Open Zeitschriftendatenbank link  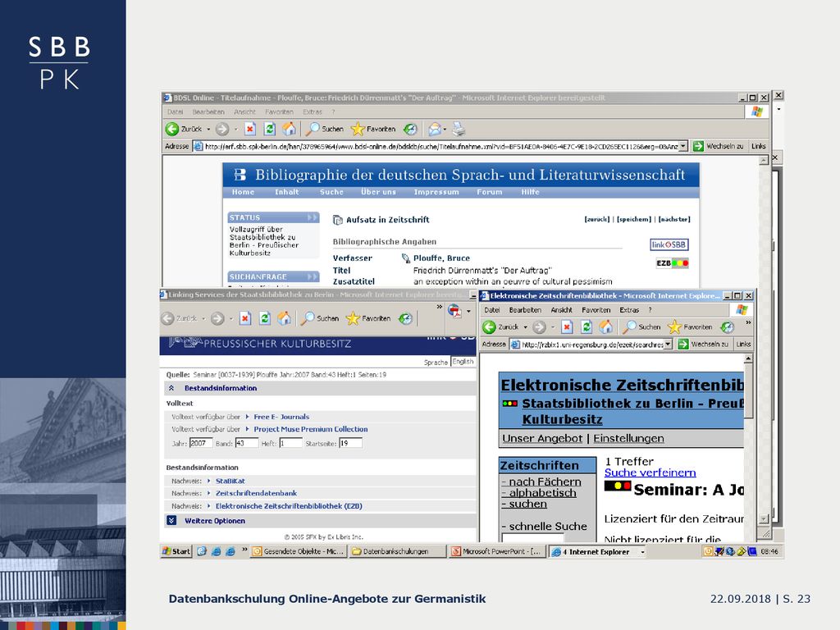(x=256, y=493)
